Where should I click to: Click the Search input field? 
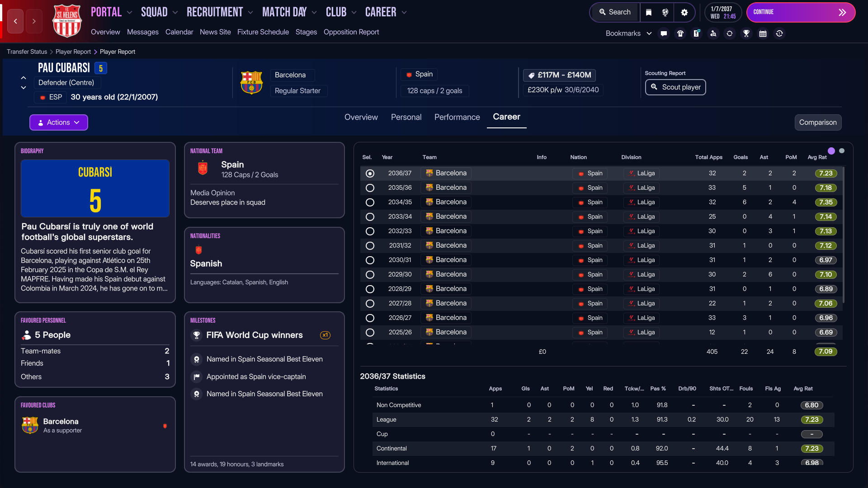[x=615, y=12]
